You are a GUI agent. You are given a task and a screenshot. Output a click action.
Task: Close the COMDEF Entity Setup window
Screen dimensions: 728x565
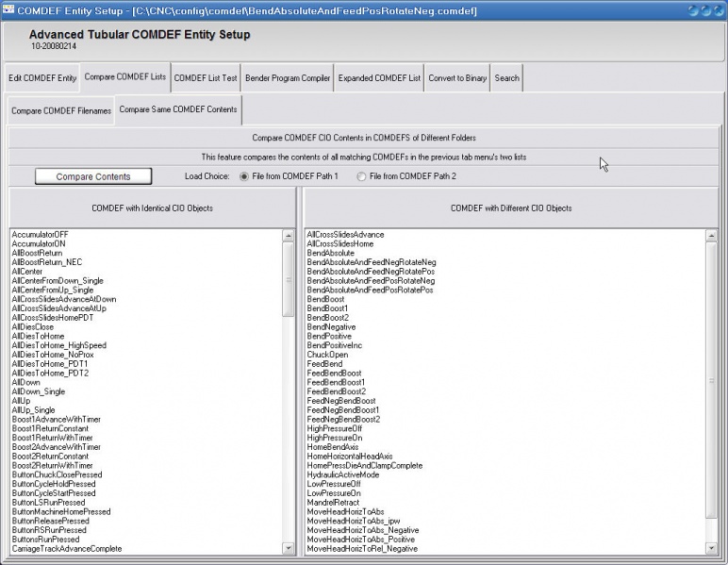tap(717, 8)
